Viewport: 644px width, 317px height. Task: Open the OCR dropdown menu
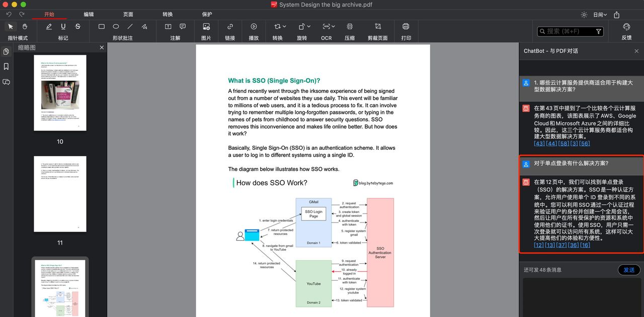coord(329,27)
